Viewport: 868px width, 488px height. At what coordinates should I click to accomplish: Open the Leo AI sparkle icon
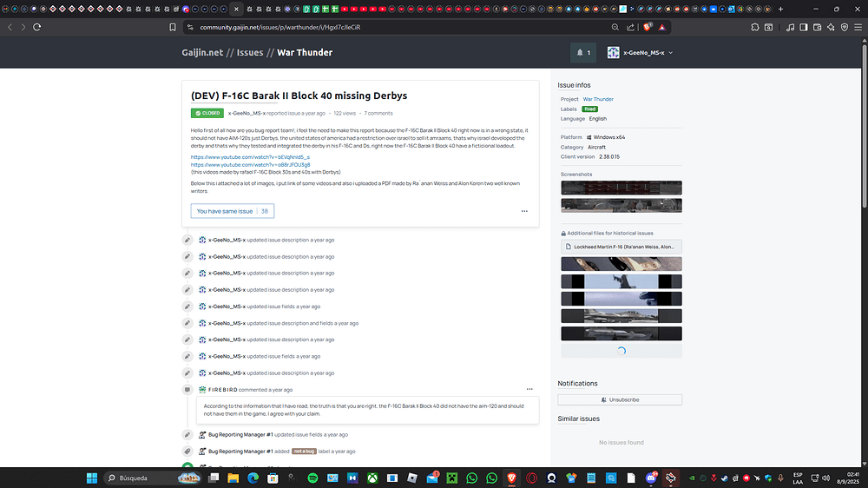tap(831, 27)
